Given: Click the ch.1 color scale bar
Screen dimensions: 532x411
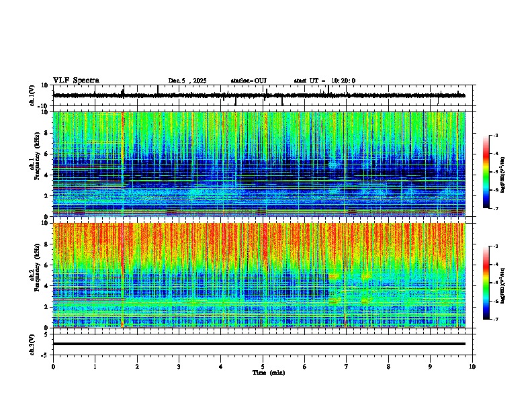Looking at the screenshot, I should point(486,172).
